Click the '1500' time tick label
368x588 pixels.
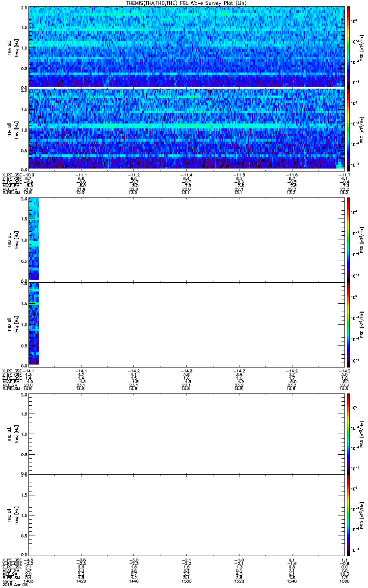click(x=186, y=580)
